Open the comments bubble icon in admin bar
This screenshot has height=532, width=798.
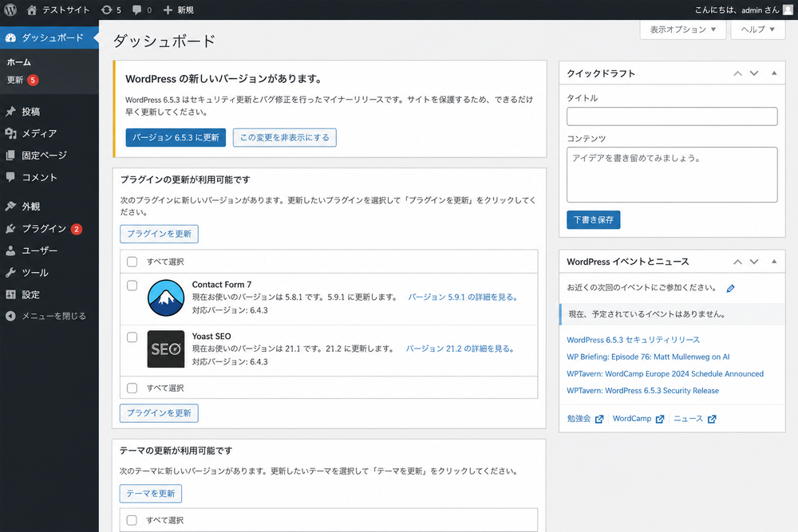click(137, 10)
